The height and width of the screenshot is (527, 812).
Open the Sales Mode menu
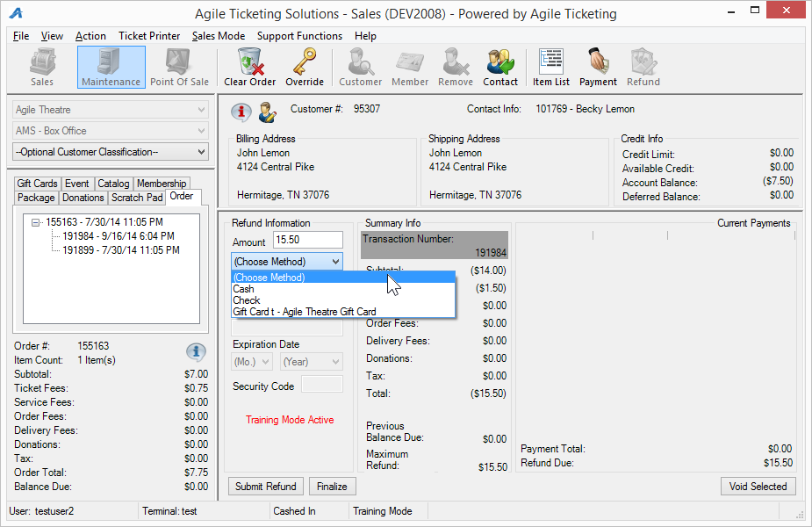point(219,36)
